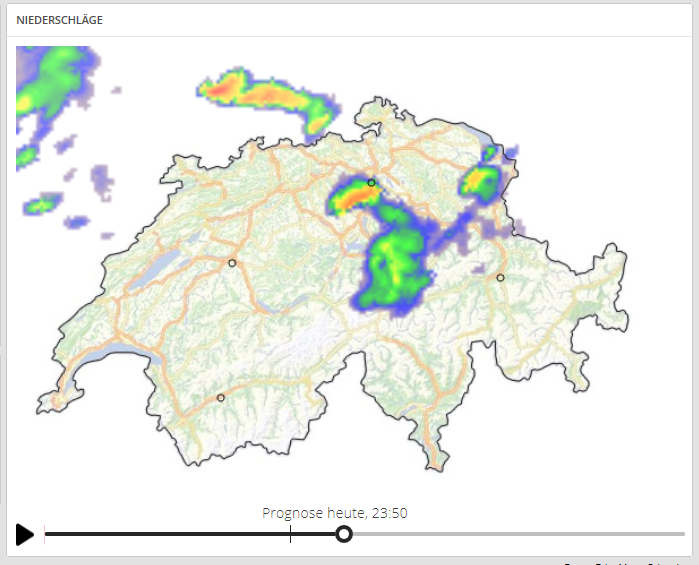Screen dimensions: 699x565
Task: Select the Zürich city marker on the map
Action: click(x=371, y=182)
